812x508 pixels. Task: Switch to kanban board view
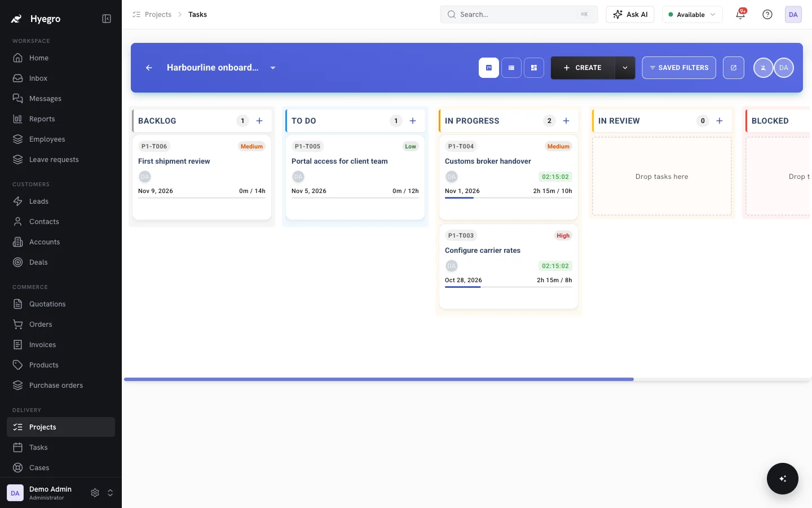pyautogui.click(x=489, y=68)
